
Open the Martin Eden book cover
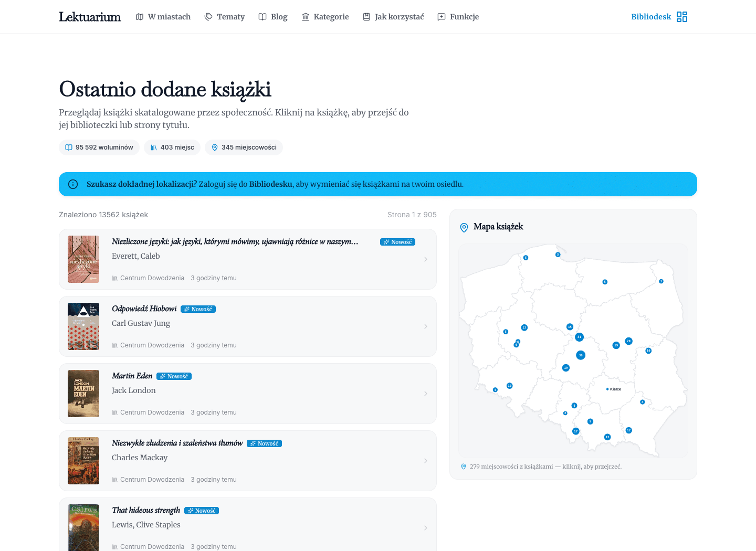pos(83,394)
